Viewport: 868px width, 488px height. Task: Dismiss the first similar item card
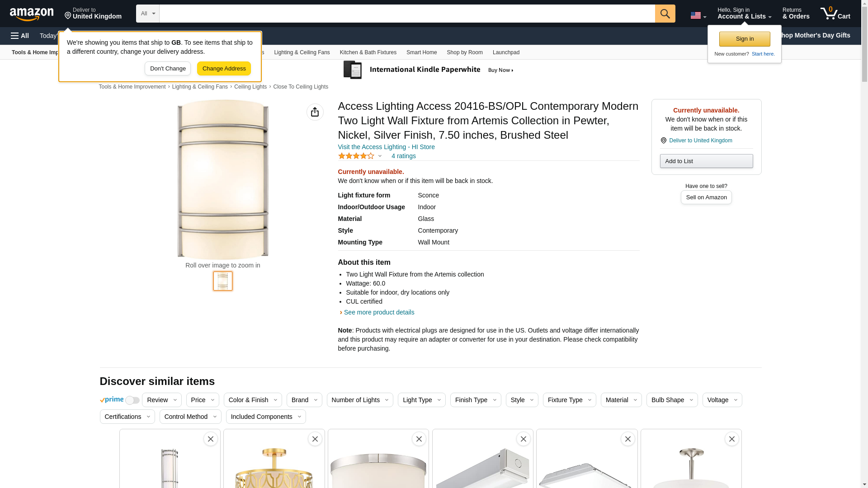[211, 439]
